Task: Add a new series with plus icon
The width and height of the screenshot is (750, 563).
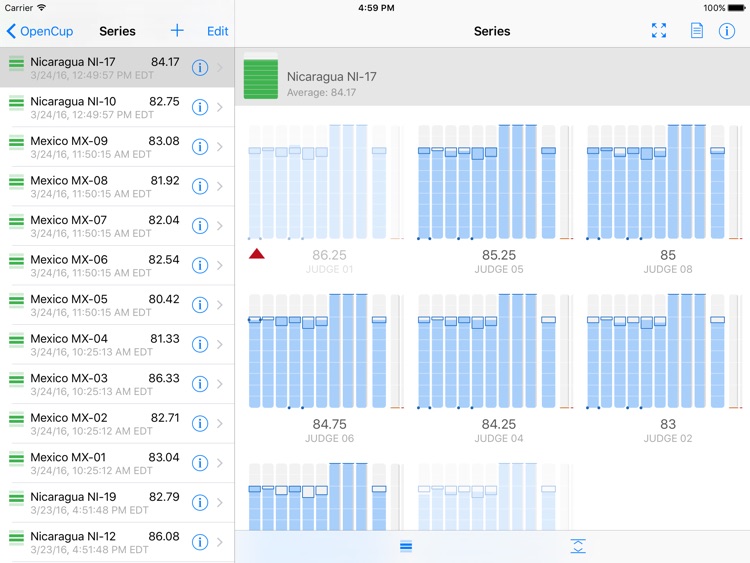Action: tap(177, 31)
